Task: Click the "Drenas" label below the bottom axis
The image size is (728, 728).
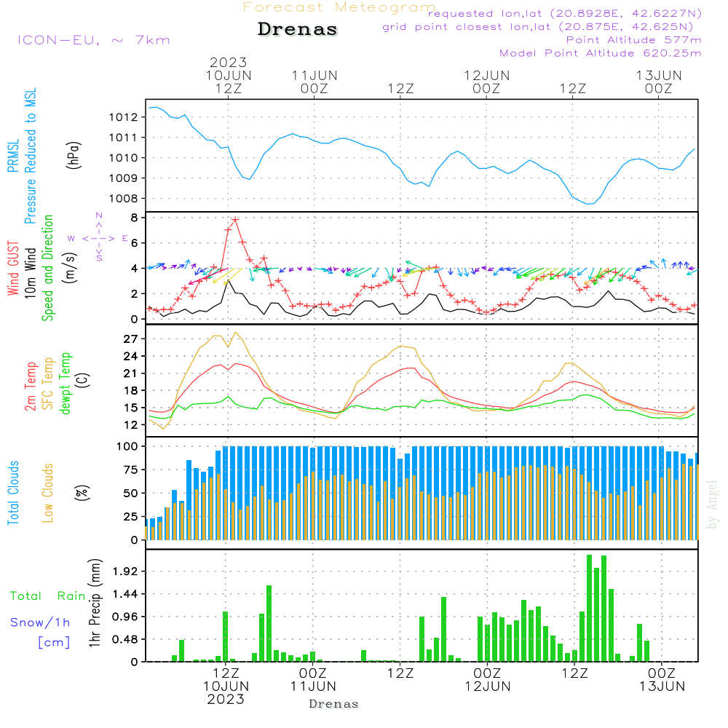Action: click(333, 704)
